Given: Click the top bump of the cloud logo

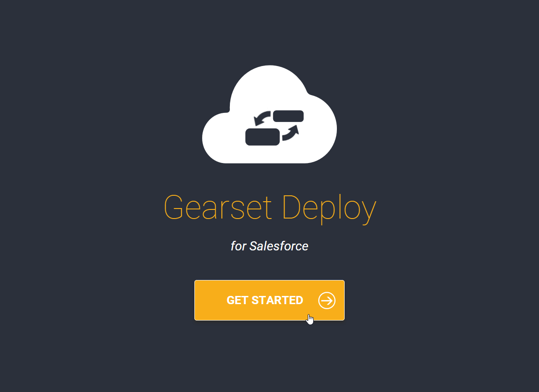Looking at the screenshot, I should pyautogui.click(x=269, y=73).
